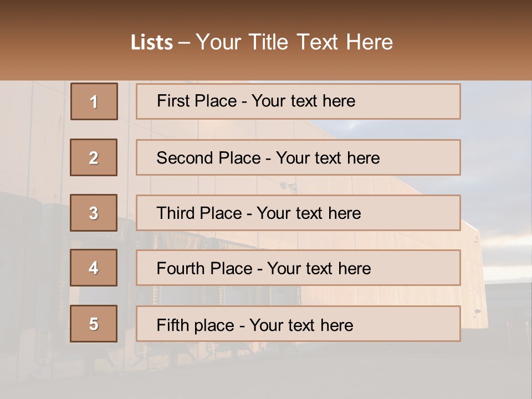Select the Third Place text bar
532x399 pixels.
(298, 213)
